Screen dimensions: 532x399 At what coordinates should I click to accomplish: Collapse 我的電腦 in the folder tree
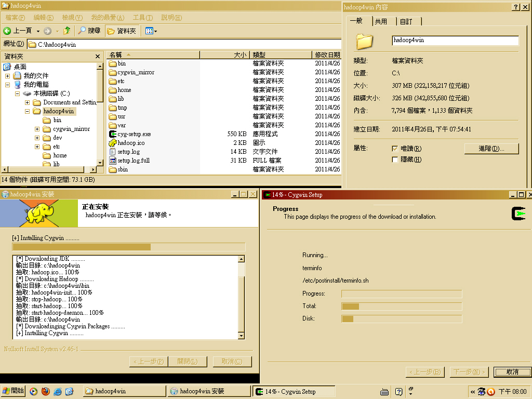pyautogui.click(x=7, y=85)
